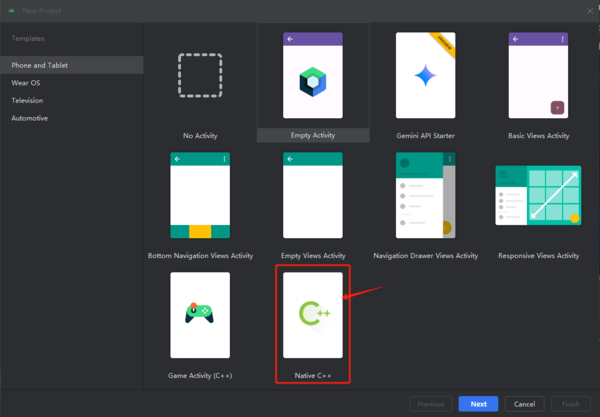This screenshot has width=600, height=417.
Task: Select the Empty Views Activity template
Action: (313, 200)
